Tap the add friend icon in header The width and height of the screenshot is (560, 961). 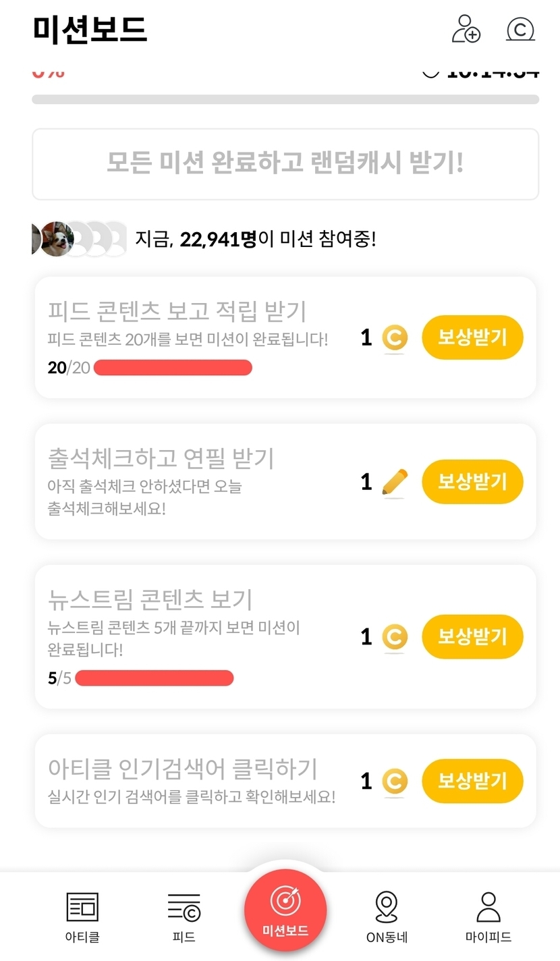point(466,30)
